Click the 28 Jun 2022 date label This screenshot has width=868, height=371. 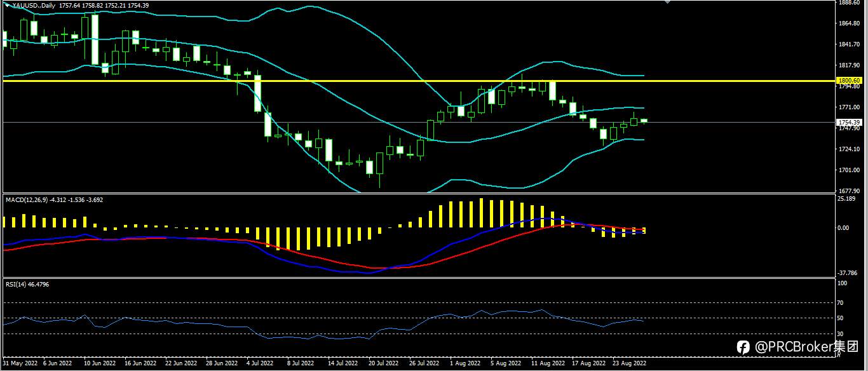point(221,364)
